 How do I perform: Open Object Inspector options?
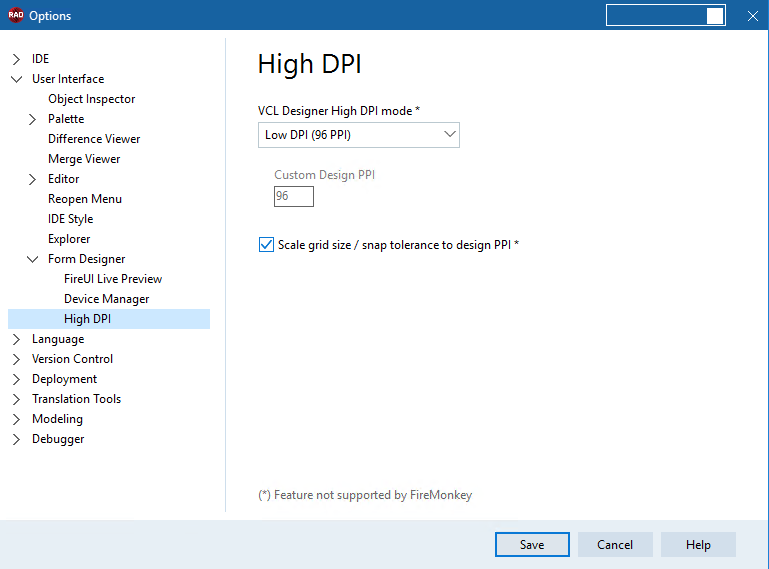pyautogui.click(x=92, y=99)
